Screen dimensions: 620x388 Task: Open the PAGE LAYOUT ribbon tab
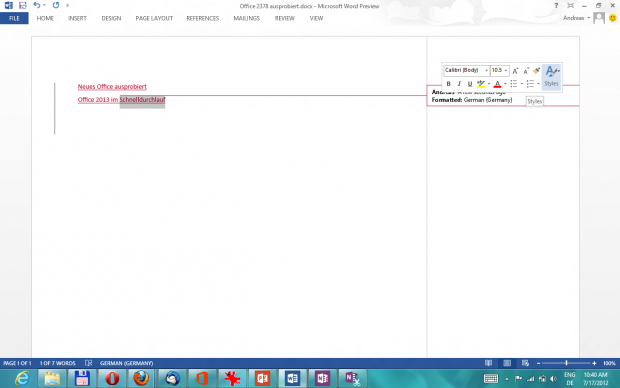pyautogui.click(x=154, y=18)
